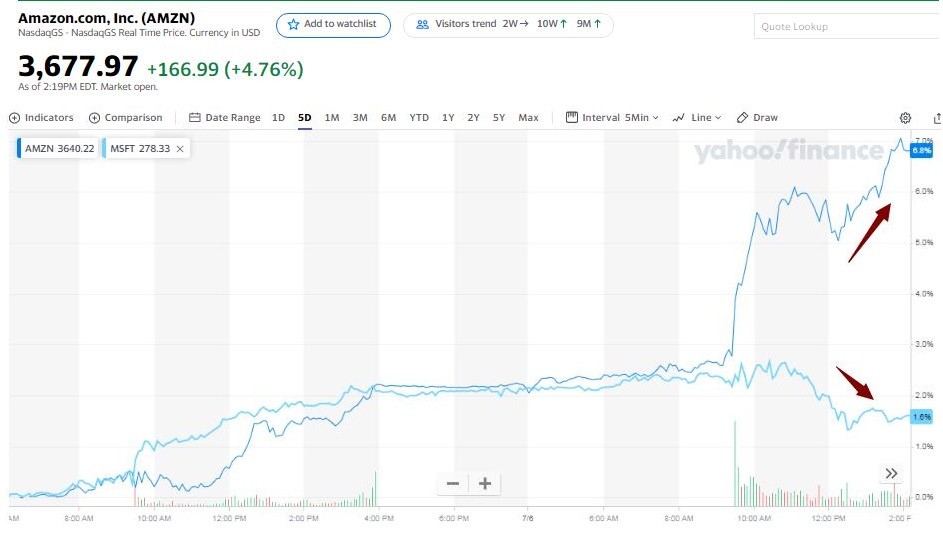Select the 1M time range
This screenshot has height=534, width=943.
tap(332, 118)
